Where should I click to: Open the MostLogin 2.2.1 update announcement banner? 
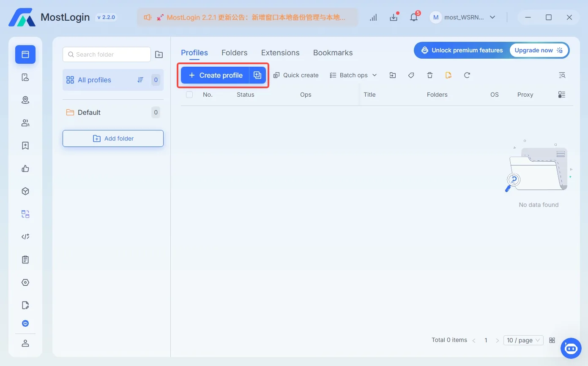tap(247, 17)
